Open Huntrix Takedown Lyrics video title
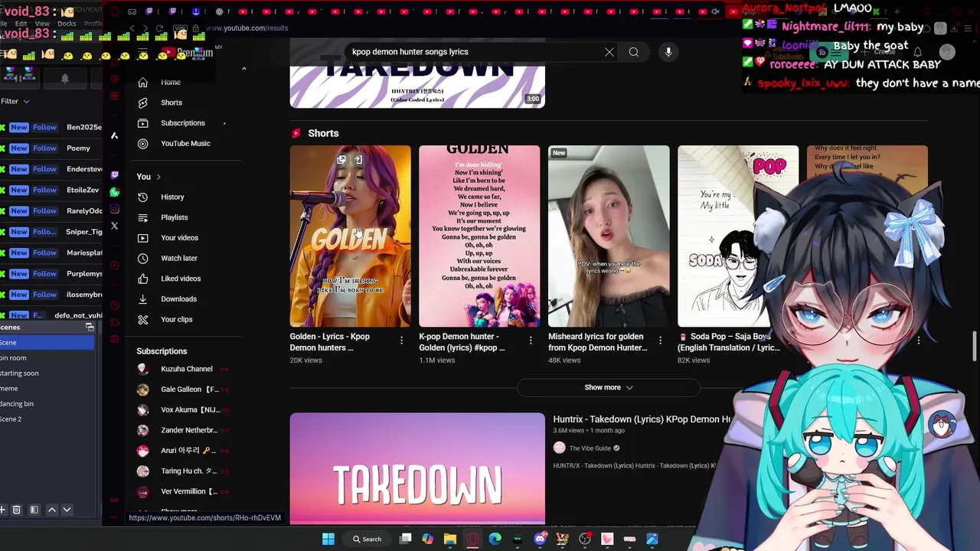This screenshot has height=551, width=980. (x=642, y=419)
